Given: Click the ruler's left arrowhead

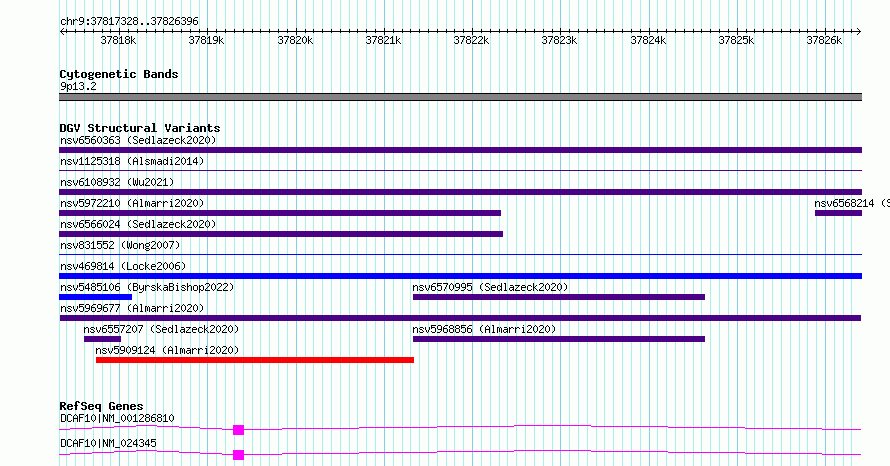Looking at the screenshot, I should click(62, 32).
